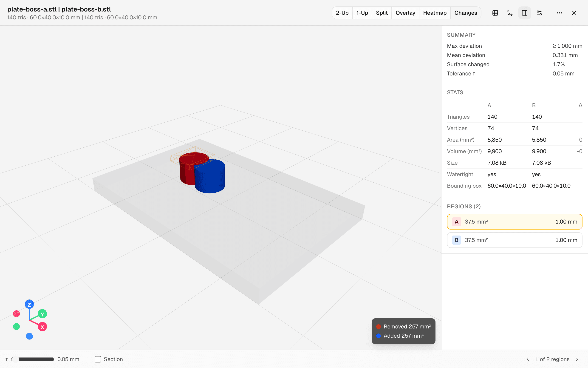Screen dimensions: 588x368
Task: Snap view to negative Y axis dot
Action: 16,327
